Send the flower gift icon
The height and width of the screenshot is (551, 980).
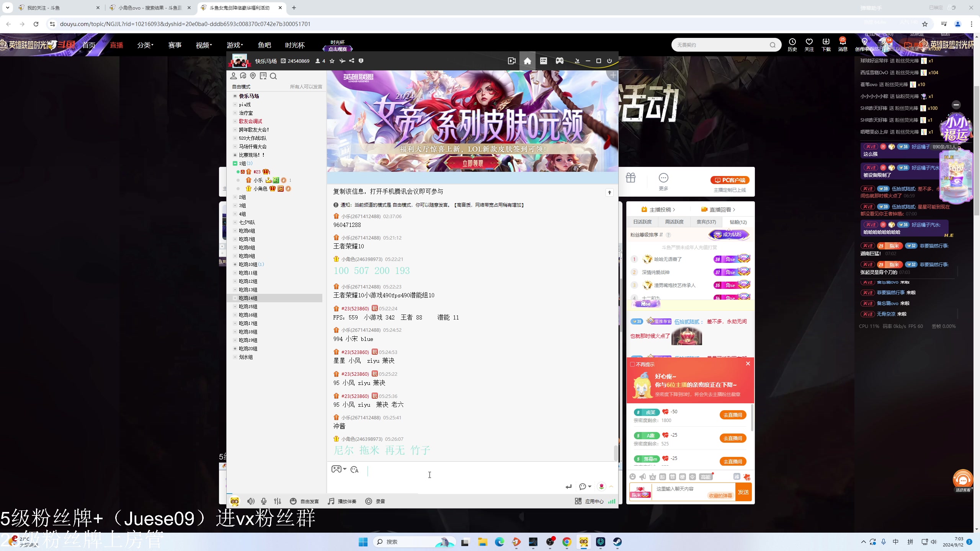(602, 486)
